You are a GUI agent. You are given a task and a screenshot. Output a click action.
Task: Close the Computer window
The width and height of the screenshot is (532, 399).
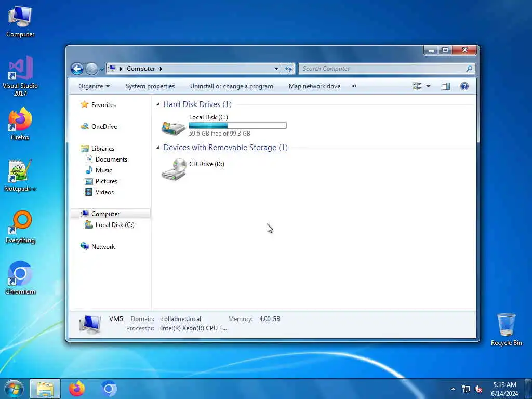point(465,50)
